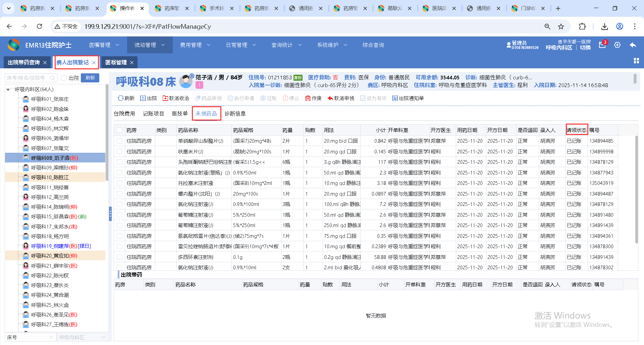Click the EMR13 application logo

tap(14, 45)
